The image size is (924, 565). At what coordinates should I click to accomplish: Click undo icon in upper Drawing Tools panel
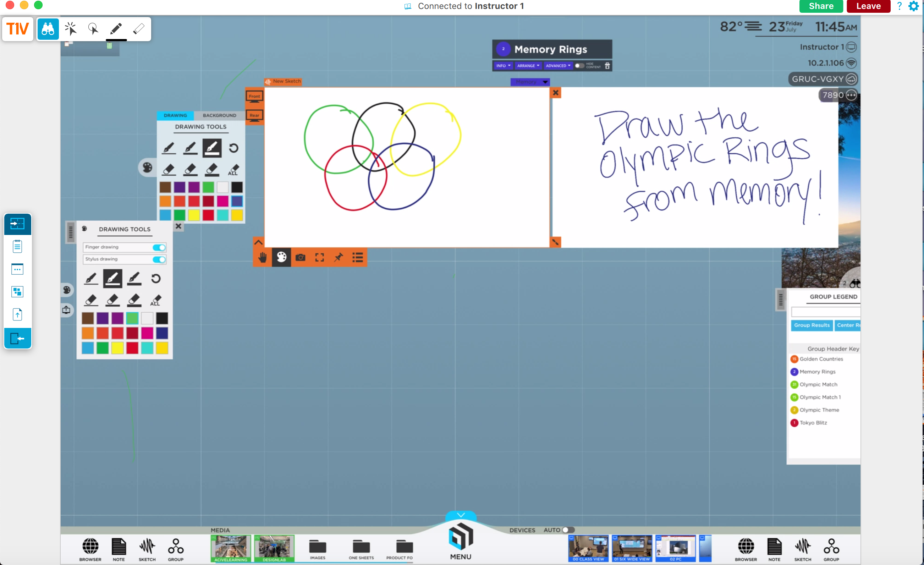pyautogui.click(x=233, y=148)
